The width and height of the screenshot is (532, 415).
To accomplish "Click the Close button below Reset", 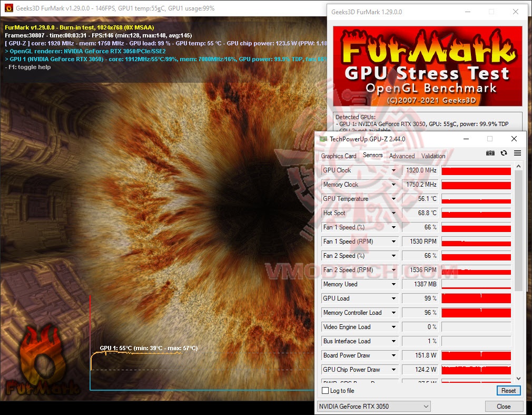I will 504,406.
